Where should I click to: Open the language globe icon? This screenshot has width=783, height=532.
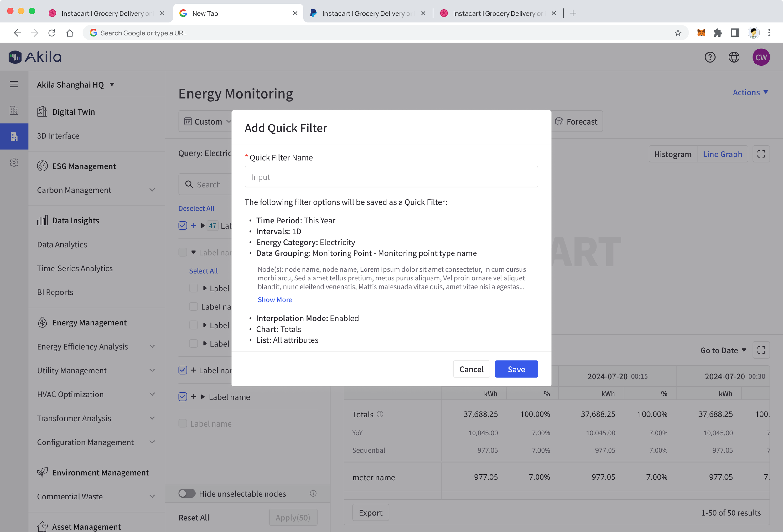[x=734, y=57]
